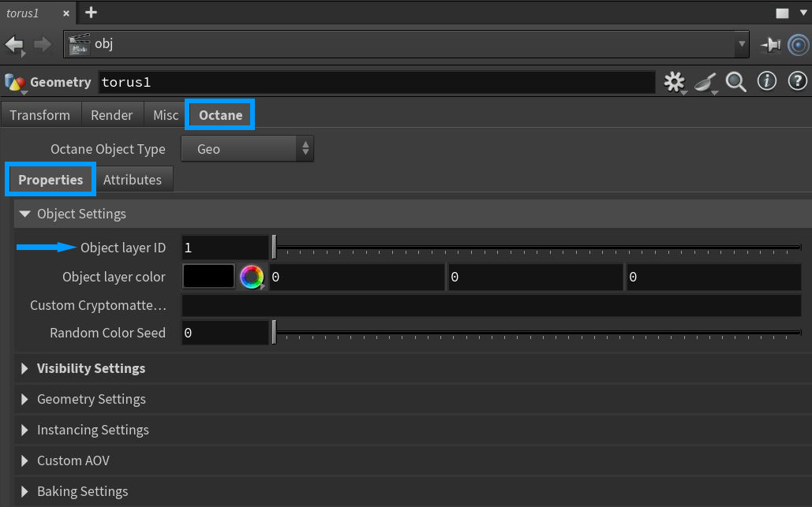
Task: Switch to the Attributes tab
Action: (133, 180)
